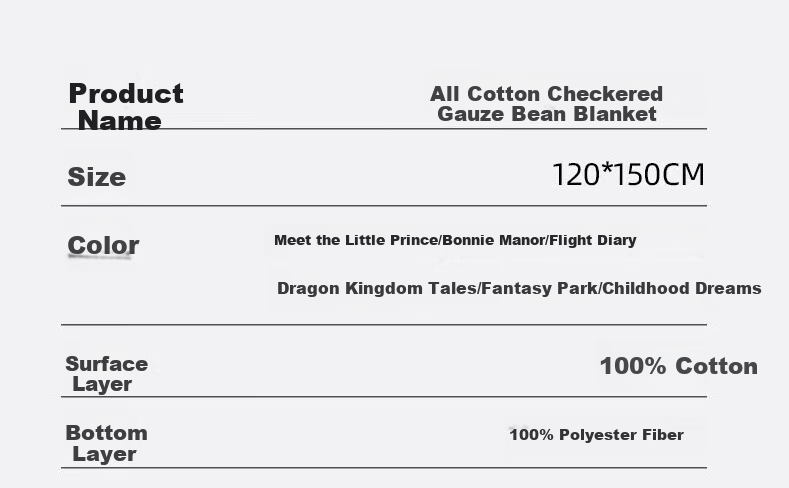Click the Bottom Layer label
The image size is (789, 488).
(x=106, y=443)
